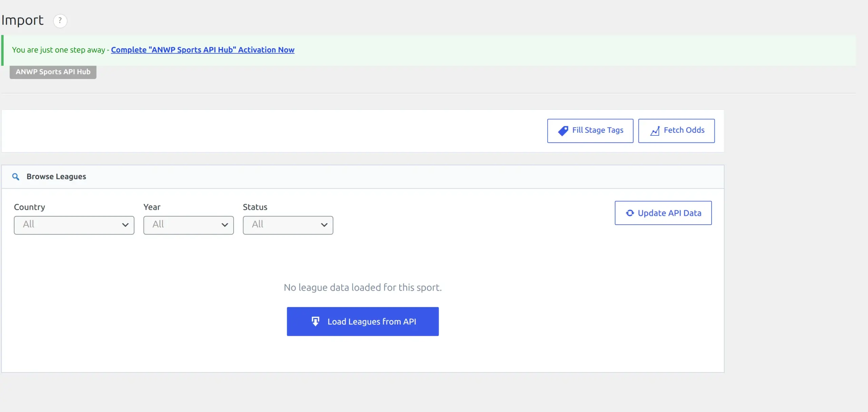Screen dimensions: 868x412
Task: Click the Browse Leagues heading text
Action: point(56,176)
